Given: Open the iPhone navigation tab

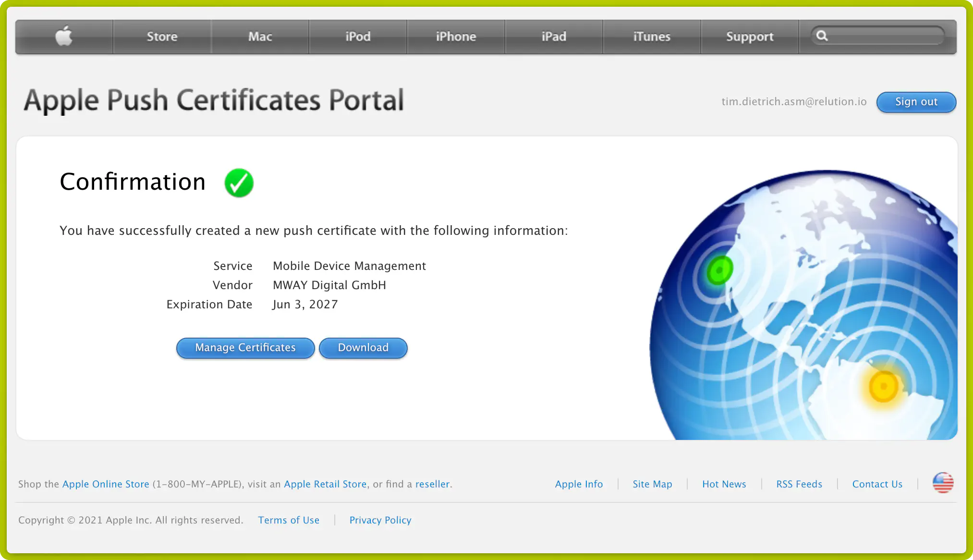Looking at the screenshot, I should [x=456, y=37].
